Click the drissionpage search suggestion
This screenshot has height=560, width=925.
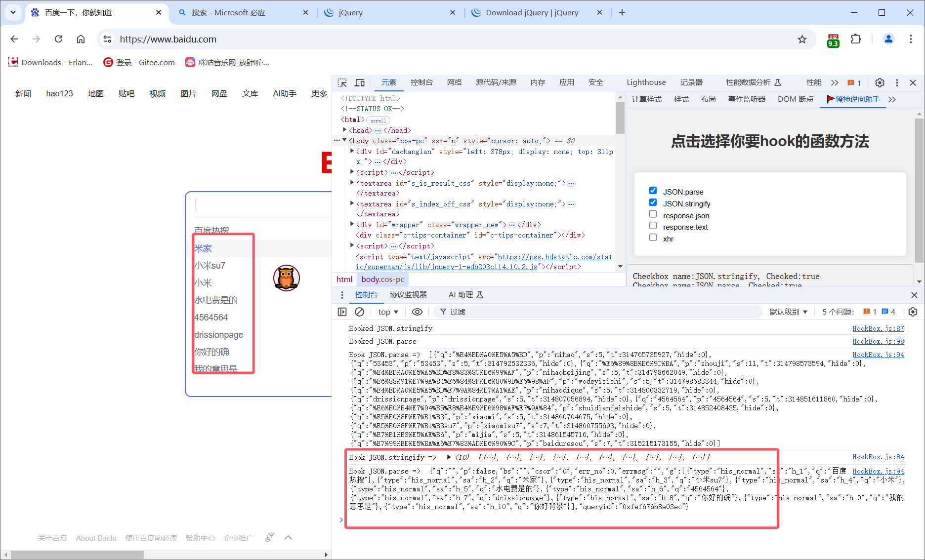pyautogui.click(x=218, y=335)
